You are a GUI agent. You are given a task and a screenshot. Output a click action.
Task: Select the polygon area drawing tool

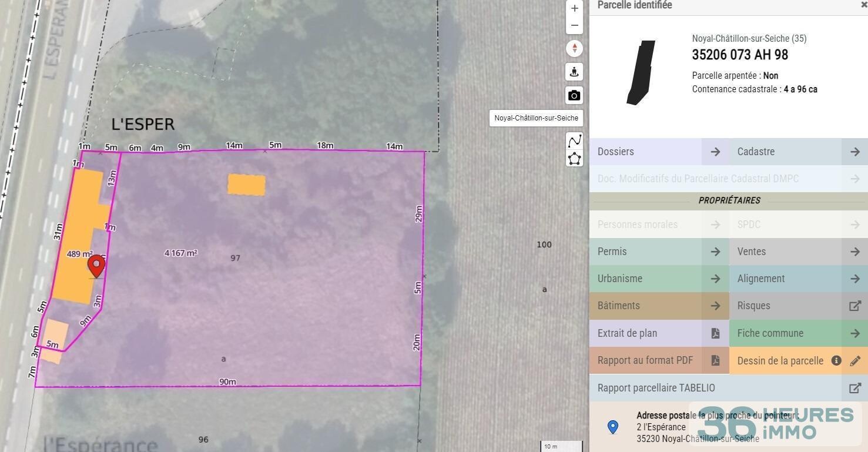[x=574, y=159]
